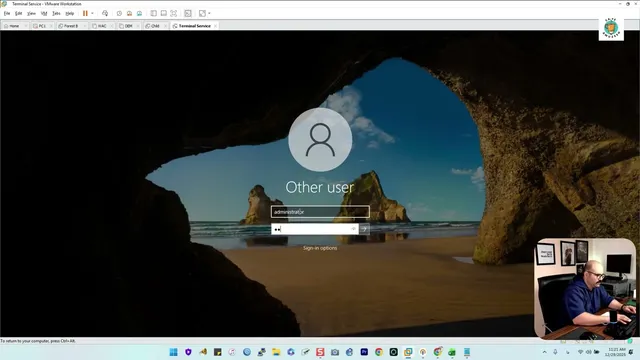Open the Edit menu
Image resolution: width=640 pixels, height=360 pixels.
click(18, 13)
